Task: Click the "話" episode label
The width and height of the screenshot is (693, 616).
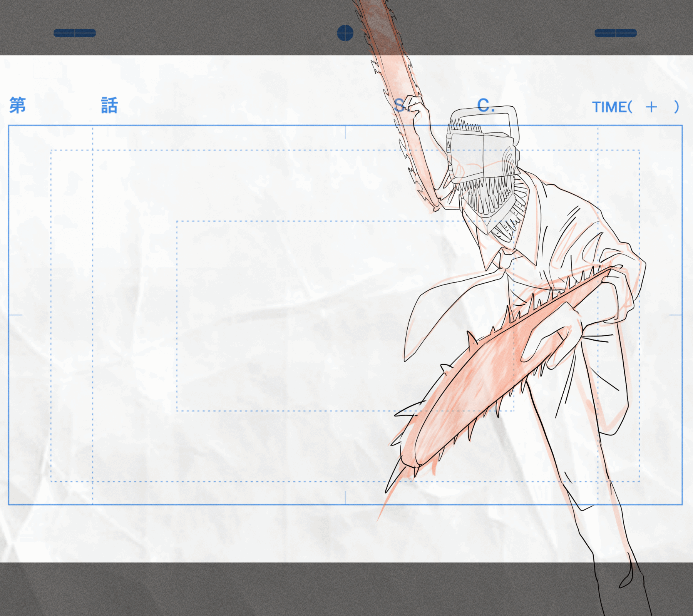Action: pyautogui.click(x=109, y=105)
